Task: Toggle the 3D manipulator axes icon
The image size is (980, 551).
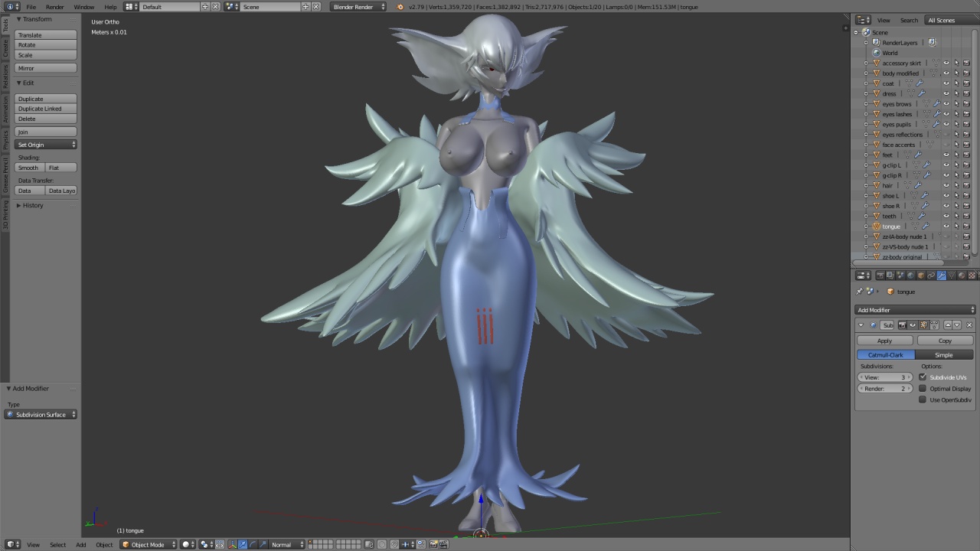Action: point(233,544)
